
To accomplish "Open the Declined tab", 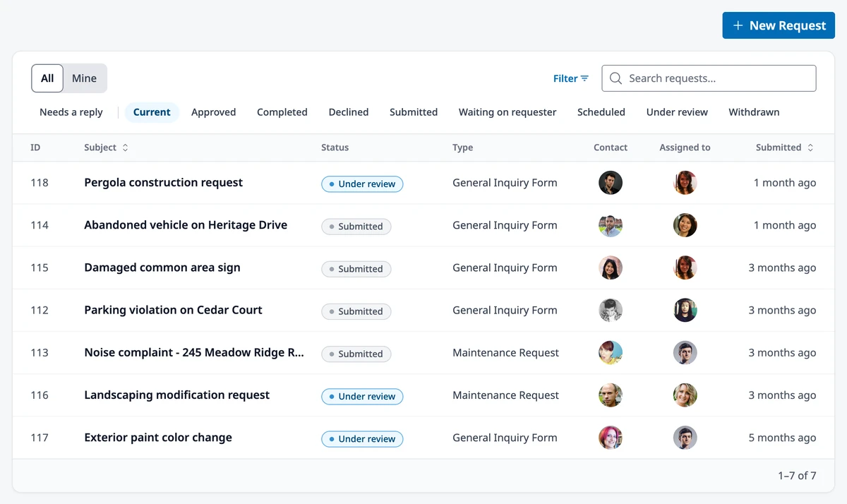I will 349,112.
